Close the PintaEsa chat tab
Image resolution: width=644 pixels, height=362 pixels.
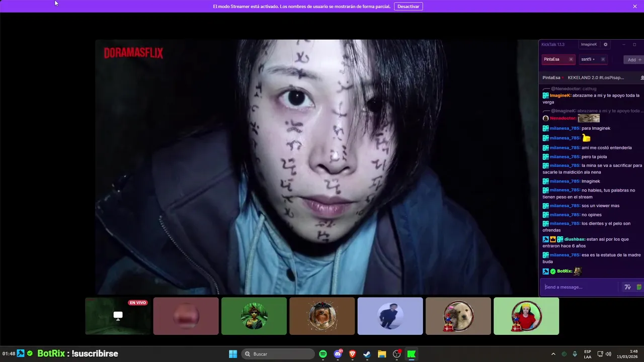click(x=571, y=59)
